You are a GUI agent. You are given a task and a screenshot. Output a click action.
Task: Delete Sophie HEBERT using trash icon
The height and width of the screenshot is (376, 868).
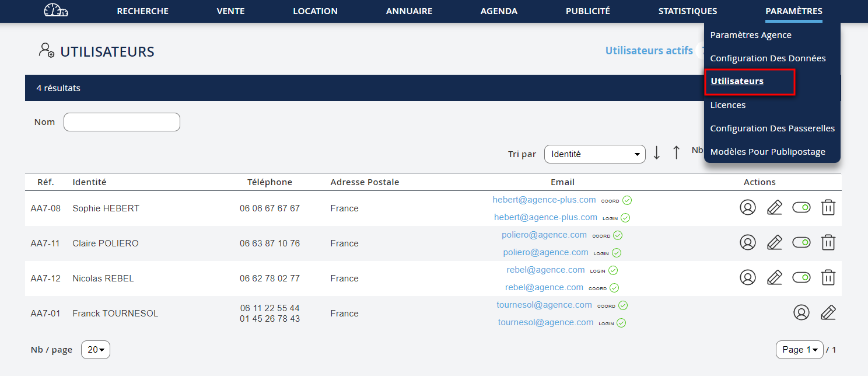coord(828,207)
